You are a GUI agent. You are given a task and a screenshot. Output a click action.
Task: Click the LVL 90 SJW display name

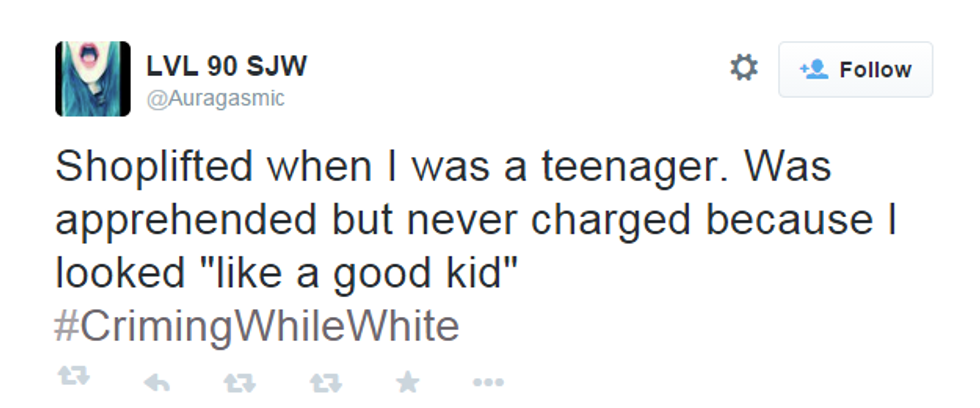(x=227, y=66)
